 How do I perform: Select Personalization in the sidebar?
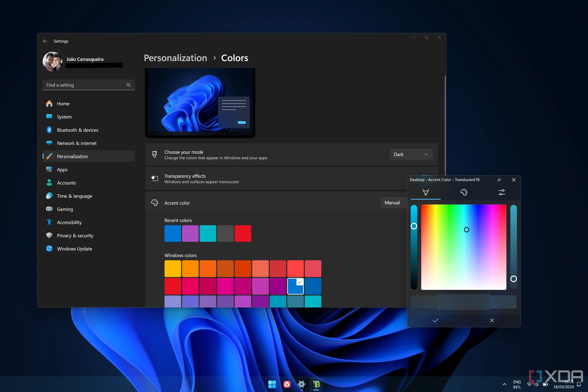89,156
